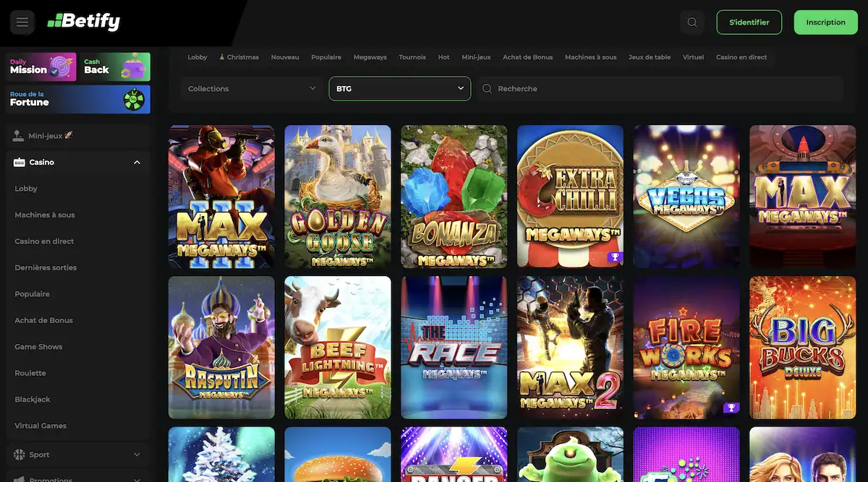Open the Vegas Megaways game

686,197
